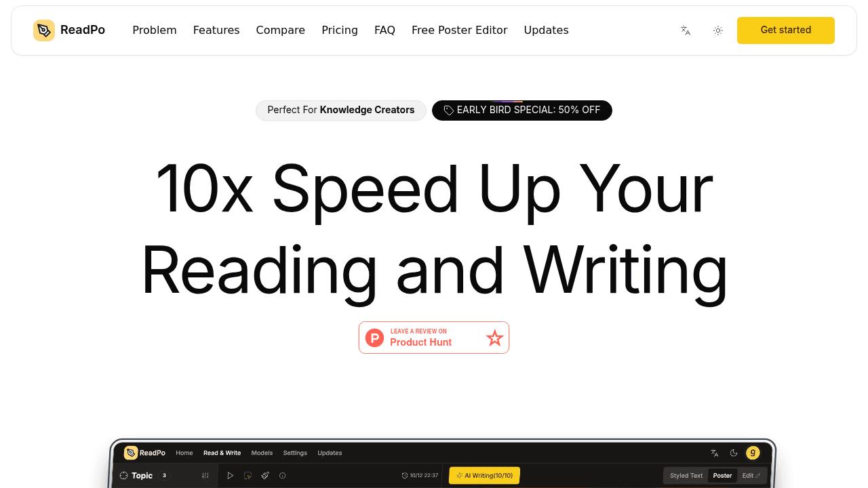
Task: Toggle light mode with the sun icon
Action: click(717, 30)
